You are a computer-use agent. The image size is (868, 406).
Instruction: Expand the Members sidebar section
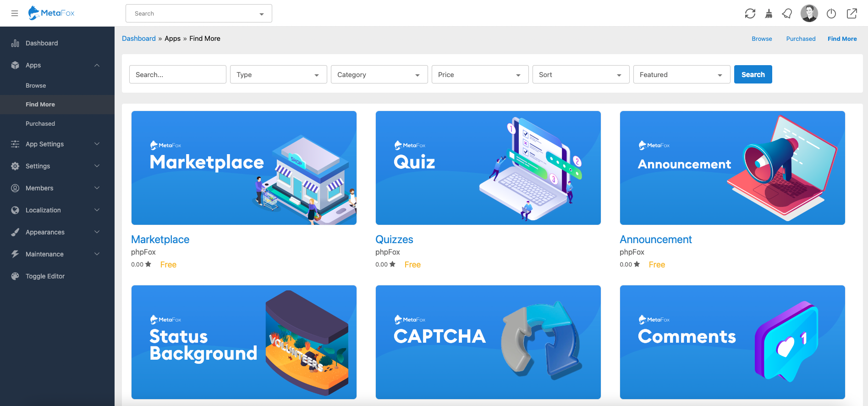57,188
